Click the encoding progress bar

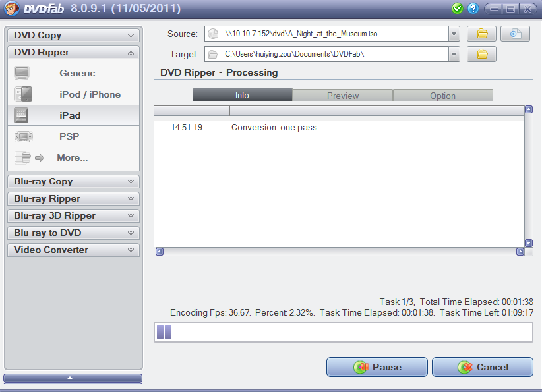point(344,332)
